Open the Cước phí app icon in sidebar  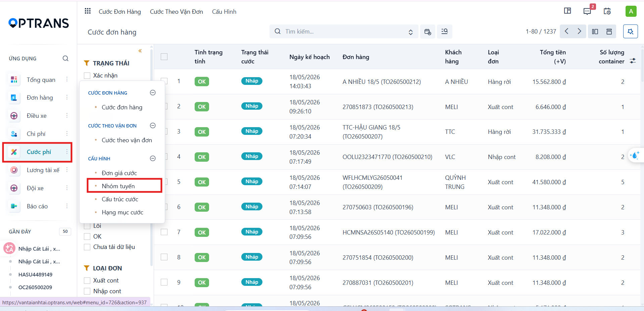point(14,152)
